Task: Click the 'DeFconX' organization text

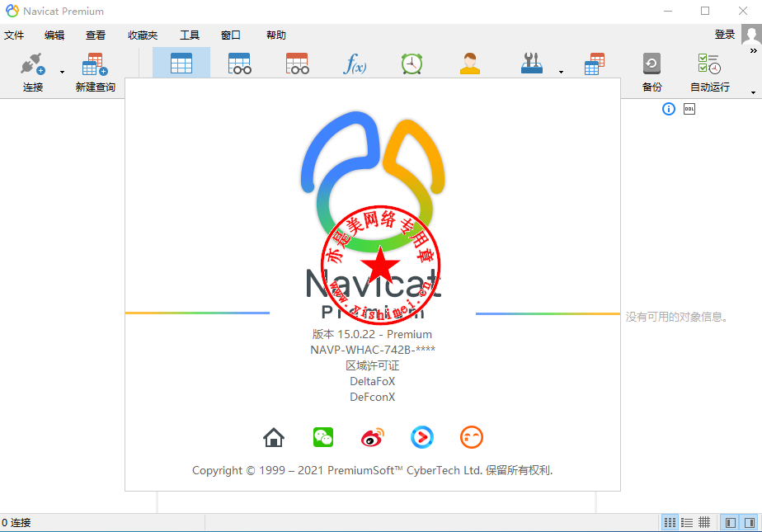Action: (x=373, y=397)
